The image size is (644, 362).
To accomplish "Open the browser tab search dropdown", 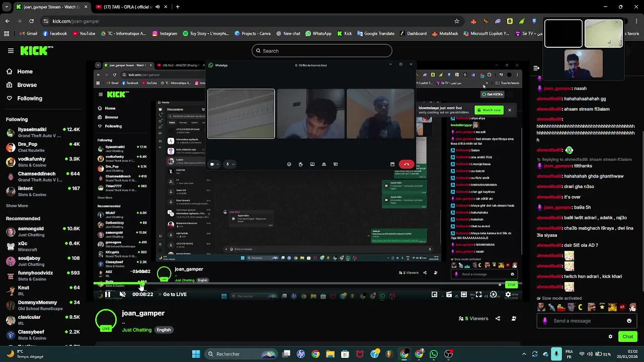I will (6, 7).
